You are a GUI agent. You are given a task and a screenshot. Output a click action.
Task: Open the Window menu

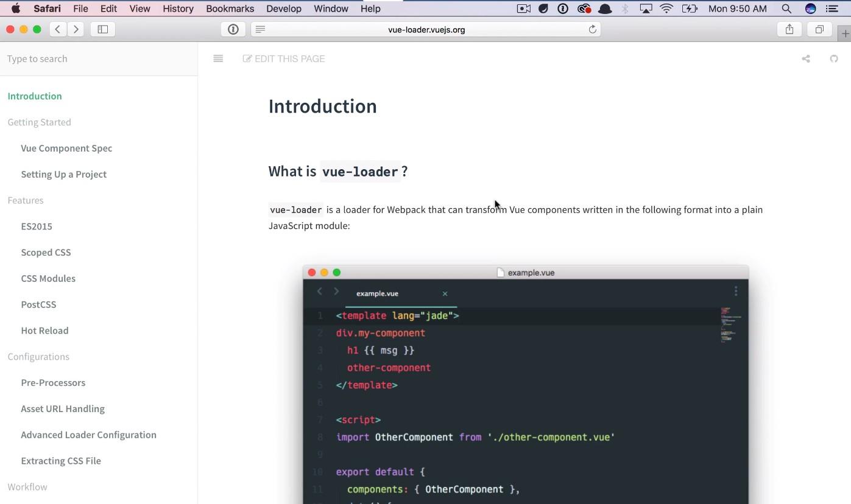(x=331, y=9)
